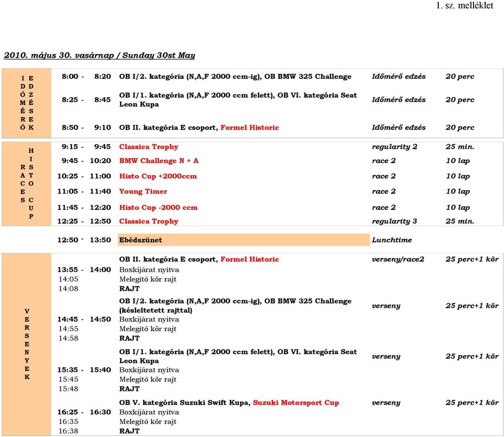The image size is (504, 437).
Task: Select the "regularity 3" label
Action: (x=394, y=221)
